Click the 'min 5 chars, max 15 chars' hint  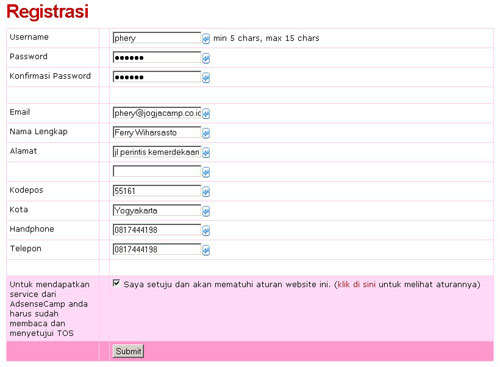pos(266,38)
